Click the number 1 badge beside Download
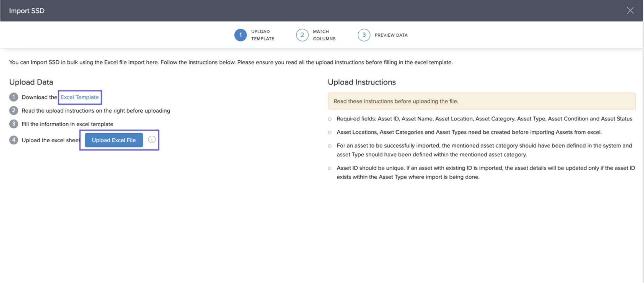Image resolution: width=644 pixels, height=283 pixels. click(x=14, y=97)
